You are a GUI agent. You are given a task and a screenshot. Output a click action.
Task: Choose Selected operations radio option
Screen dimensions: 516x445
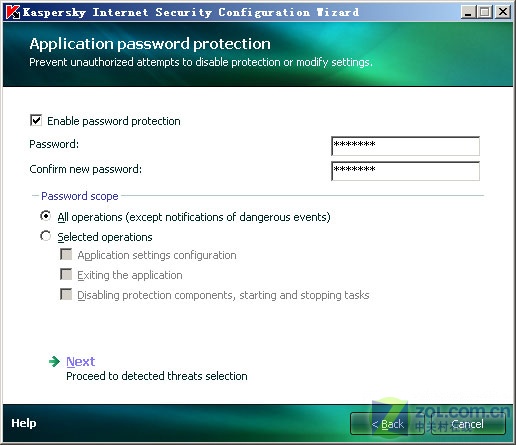tap(45, 236)
